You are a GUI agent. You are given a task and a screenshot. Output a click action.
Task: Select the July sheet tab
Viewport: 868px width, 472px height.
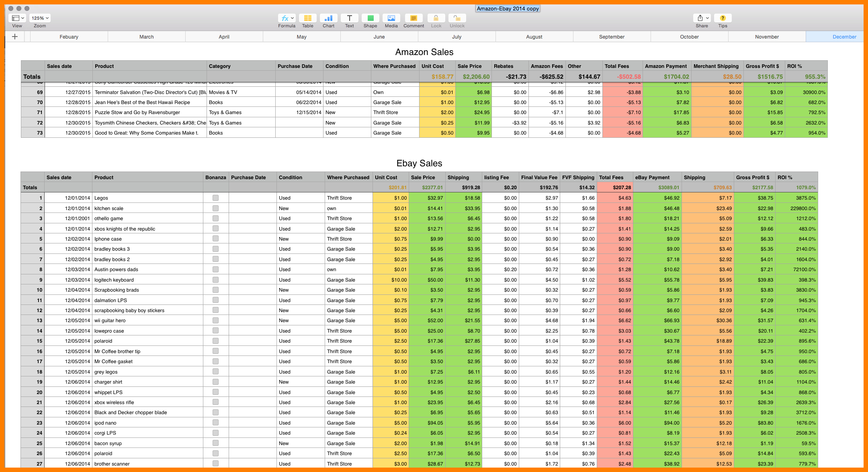[x=457, y=37]
